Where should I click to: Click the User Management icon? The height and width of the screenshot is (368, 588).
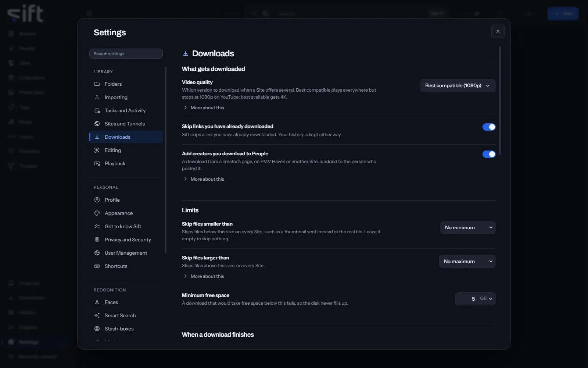point(97,253)
